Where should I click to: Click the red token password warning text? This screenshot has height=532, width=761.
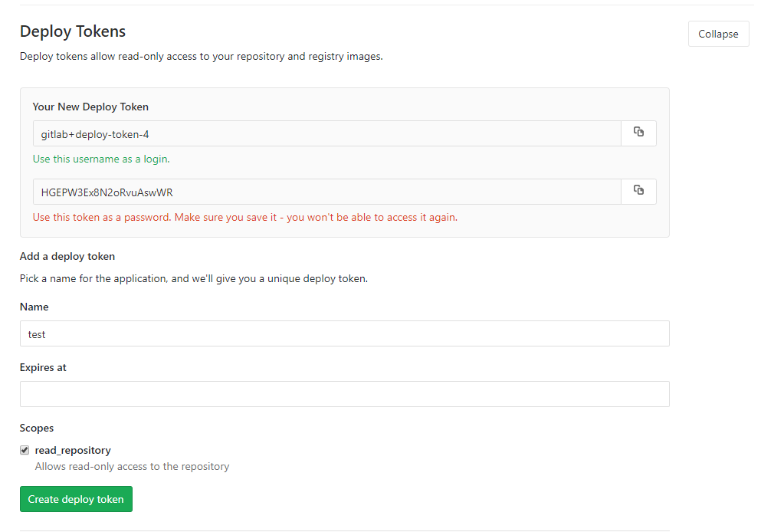pos(244,217)
